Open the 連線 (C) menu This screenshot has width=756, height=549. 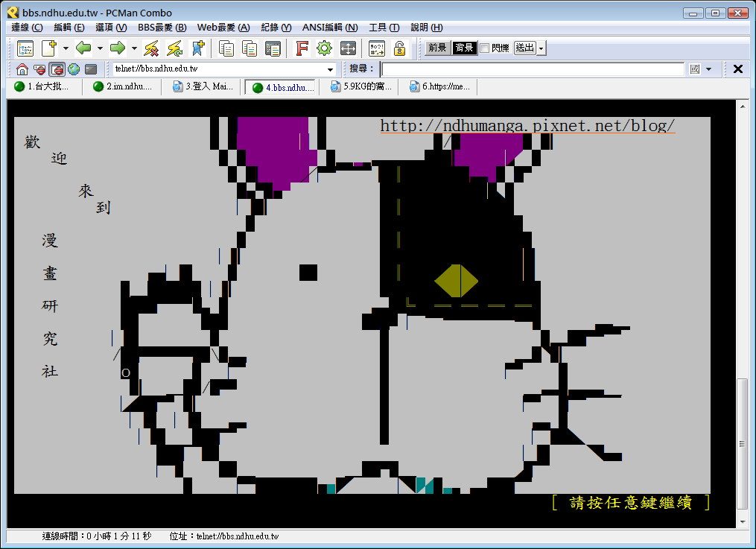point(27,28)
